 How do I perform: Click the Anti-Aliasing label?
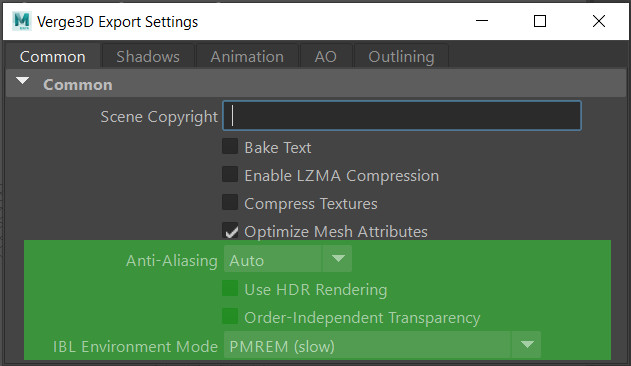172,261
